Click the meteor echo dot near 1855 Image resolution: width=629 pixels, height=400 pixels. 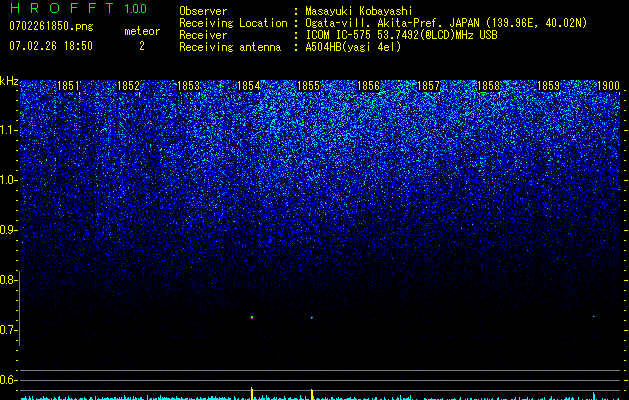(x=312, y=318)
